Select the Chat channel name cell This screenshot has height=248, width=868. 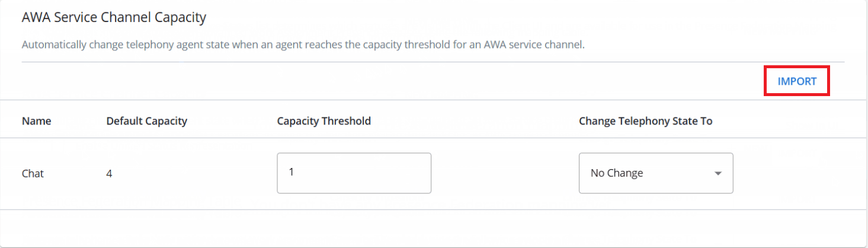point(33,174)
